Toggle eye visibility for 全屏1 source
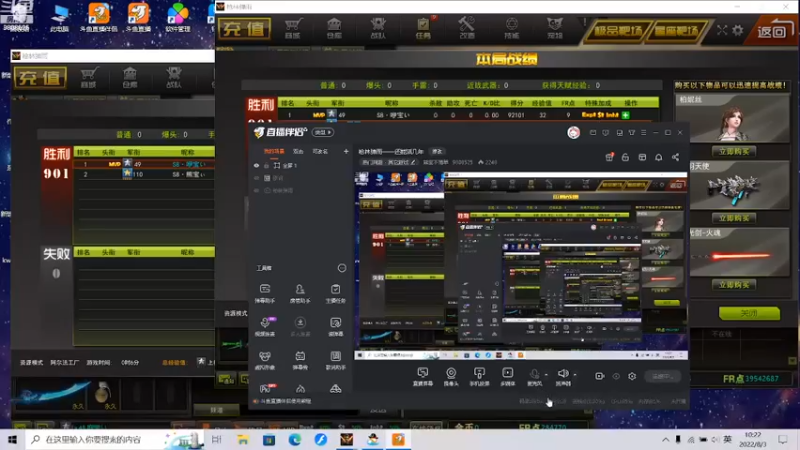 [x=257, y=166]
